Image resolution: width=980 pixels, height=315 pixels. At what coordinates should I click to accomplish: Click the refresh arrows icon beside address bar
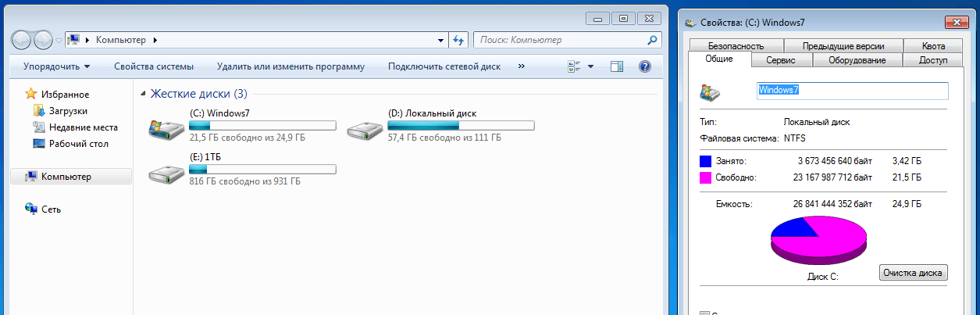(459, 39)
